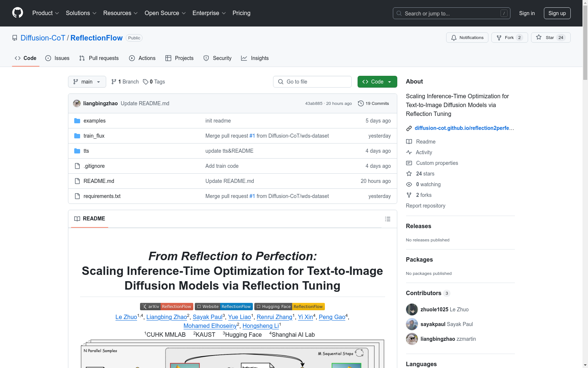This screenshot has height=368, width=588.
Task: Open the Pull requests tab
Action: pos(99,58)
